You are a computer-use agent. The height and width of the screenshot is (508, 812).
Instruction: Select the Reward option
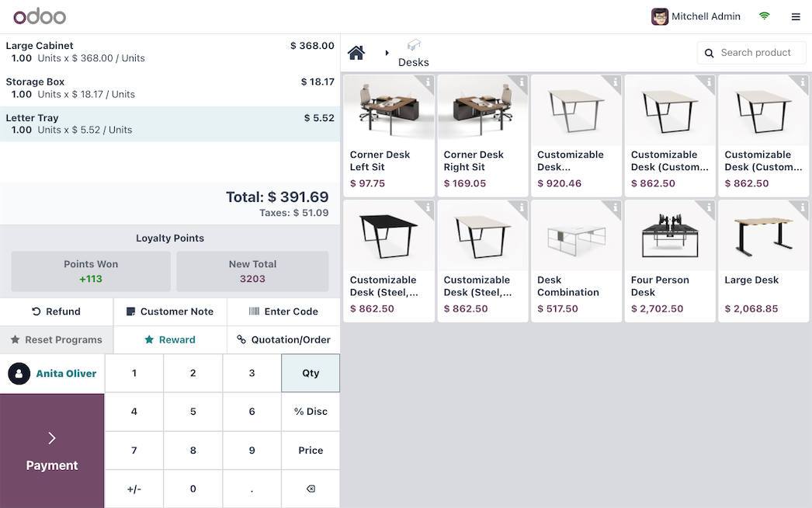[170, 339]
